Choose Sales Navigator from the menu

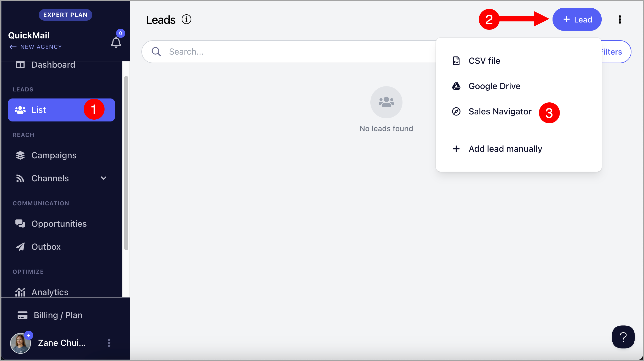click(x=519, y=112)
